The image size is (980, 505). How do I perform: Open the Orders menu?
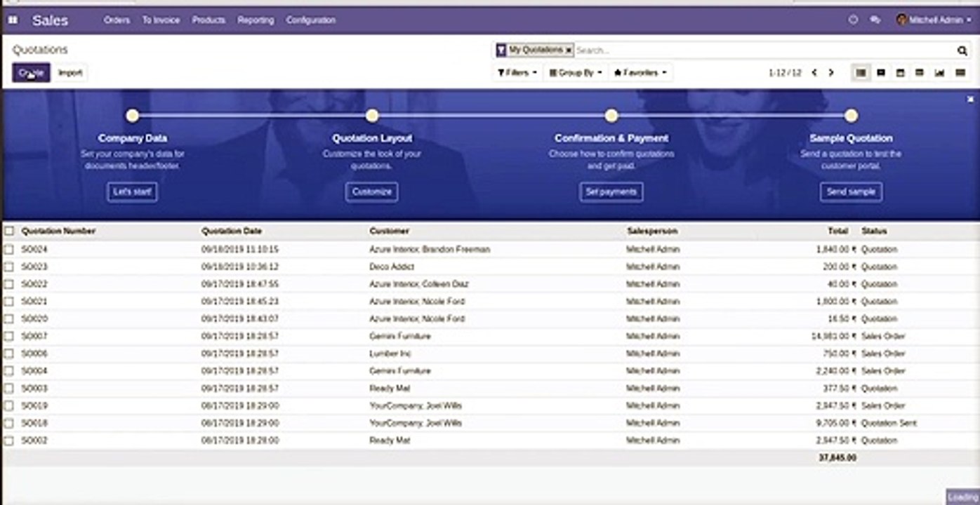click(x=117, y=20)
